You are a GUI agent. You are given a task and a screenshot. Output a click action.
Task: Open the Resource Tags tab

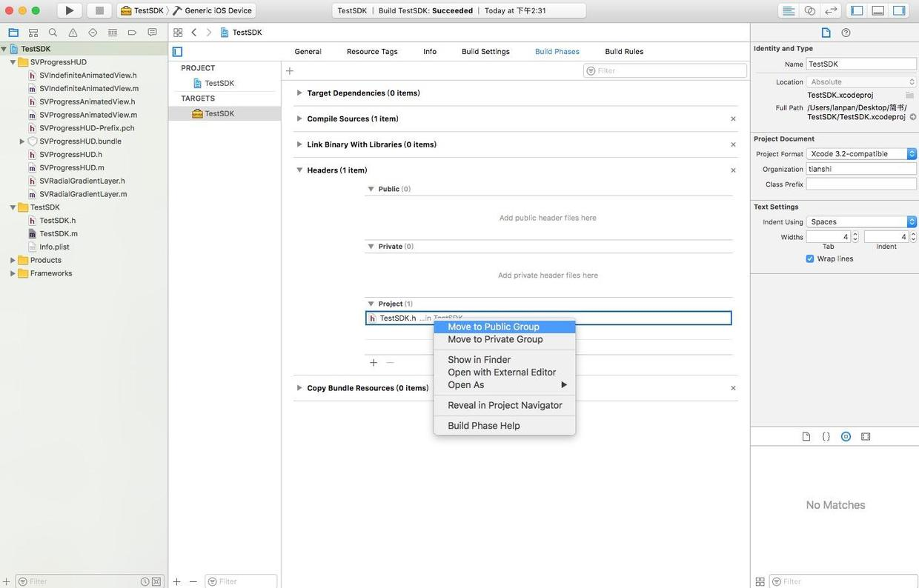pyautogui.click(x=372, y=52)
